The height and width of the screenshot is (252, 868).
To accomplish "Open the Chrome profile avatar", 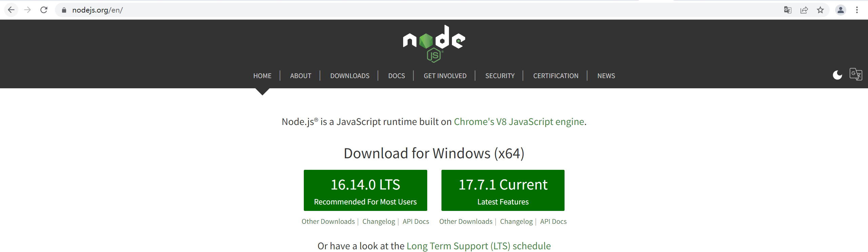I will [841, 10].
